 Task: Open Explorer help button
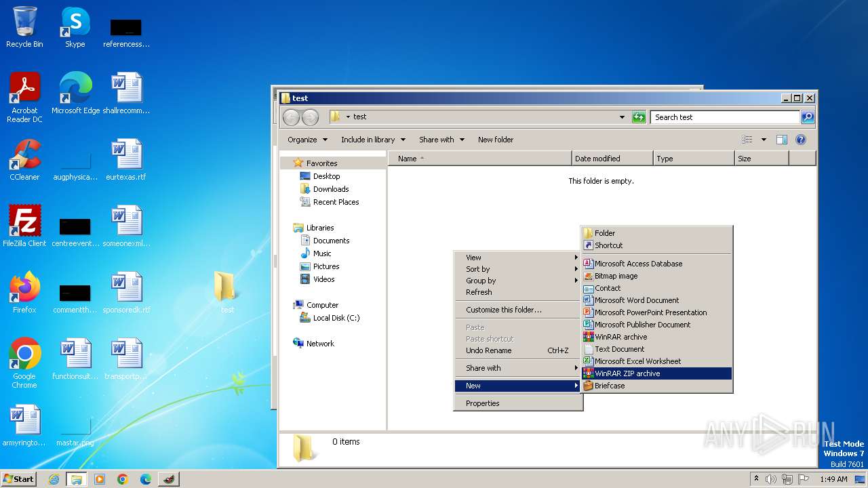[800, 140]
